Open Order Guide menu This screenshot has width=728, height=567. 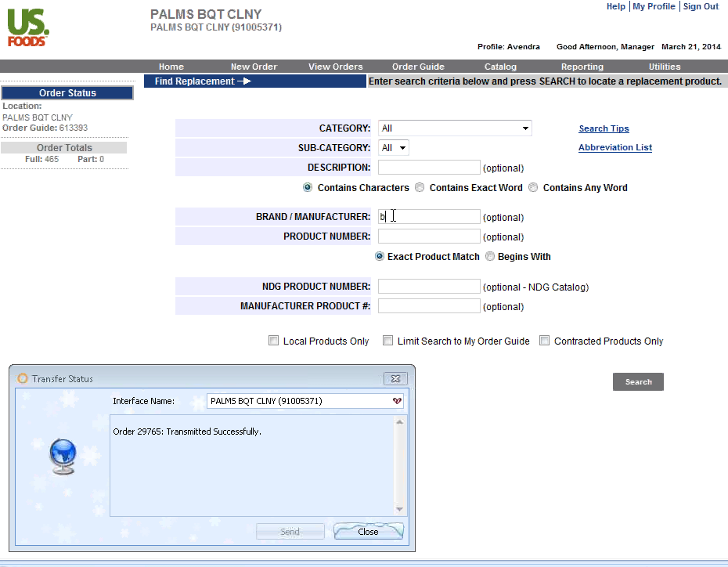[418, 67]
